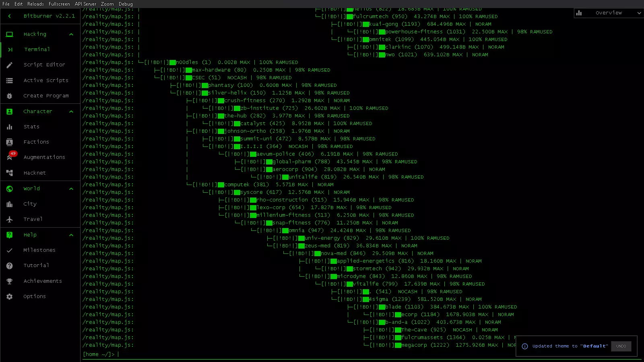Click the Active Scripts list icon
This screenshot has height=362, width=644.
tap(10, 80)
